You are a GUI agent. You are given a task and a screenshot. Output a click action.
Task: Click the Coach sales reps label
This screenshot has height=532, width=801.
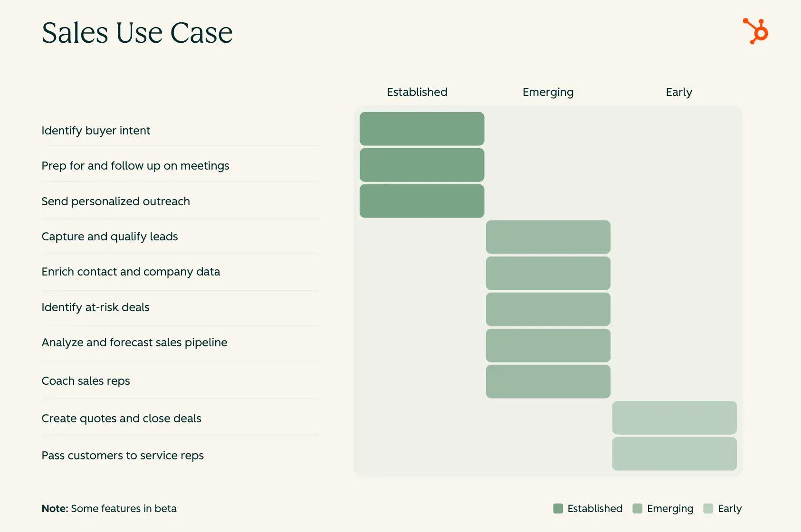86,381
